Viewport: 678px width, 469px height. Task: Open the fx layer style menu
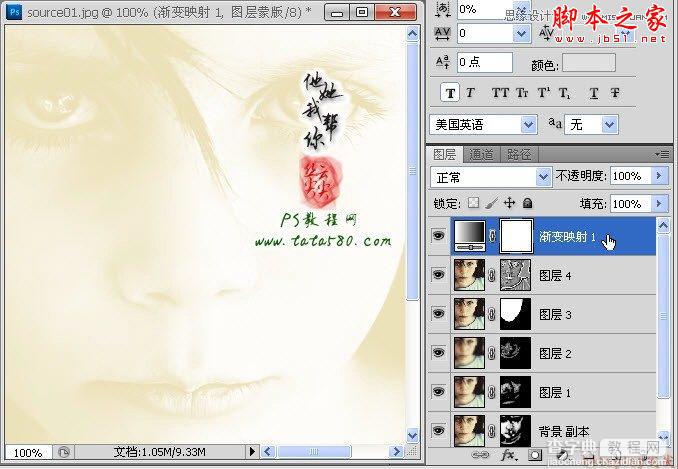pyautogui.click(x=508, y=455)
